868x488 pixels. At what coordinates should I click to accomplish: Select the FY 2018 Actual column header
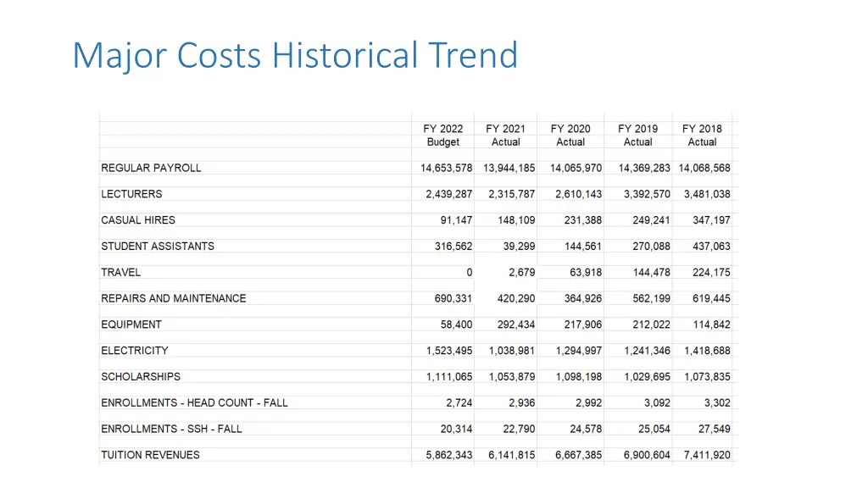pos(702,135)
